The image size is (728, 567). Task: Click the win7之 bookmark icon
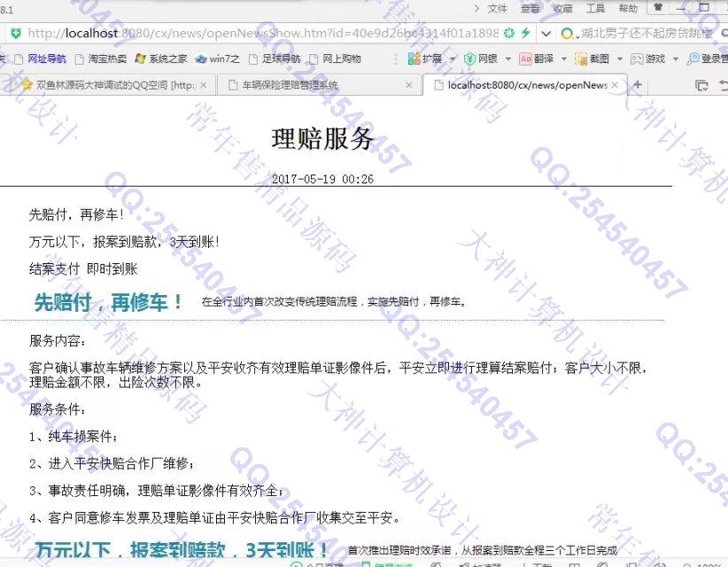[x=201, y=59]
